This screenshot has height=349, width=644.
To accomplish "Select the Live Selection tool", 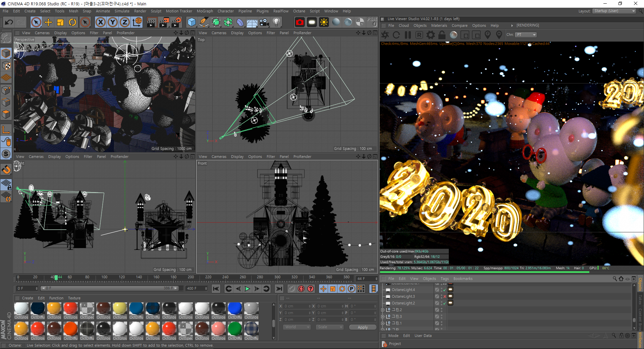I will click(x=36, y=22).
